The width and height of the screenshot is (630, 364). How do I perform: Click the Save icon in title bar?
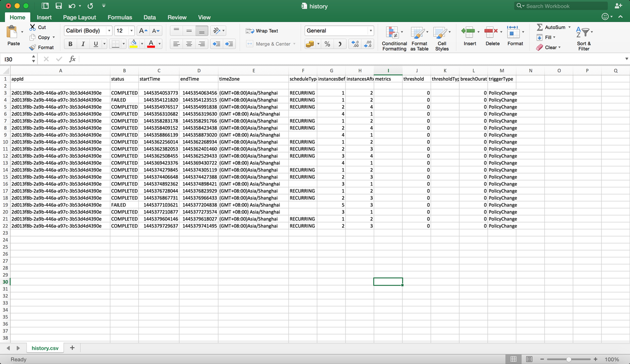59,6
